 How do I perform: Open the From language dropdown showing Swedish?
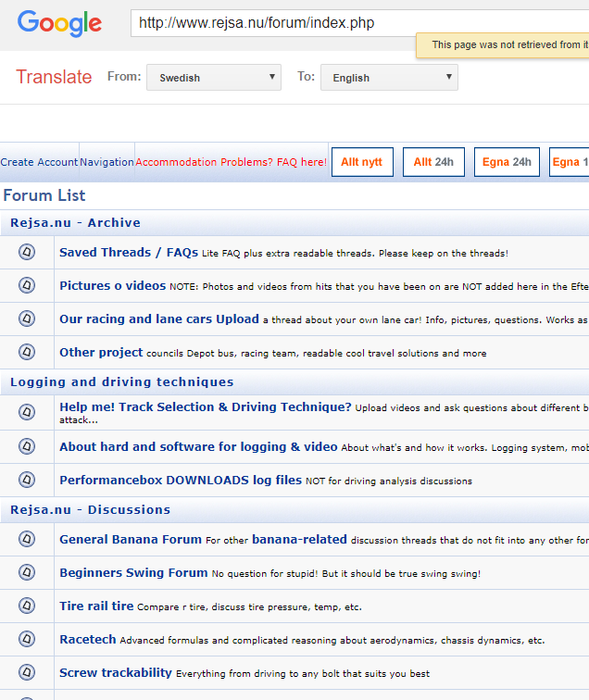pos(214,77)
